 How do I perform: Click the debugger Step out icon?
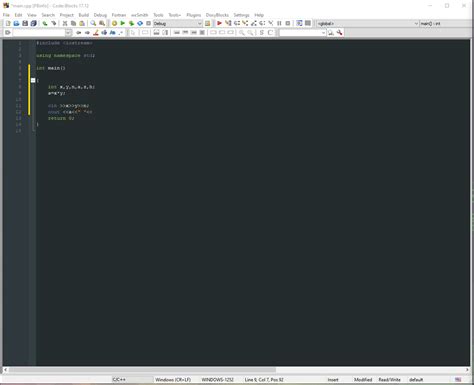click(254, 23)
